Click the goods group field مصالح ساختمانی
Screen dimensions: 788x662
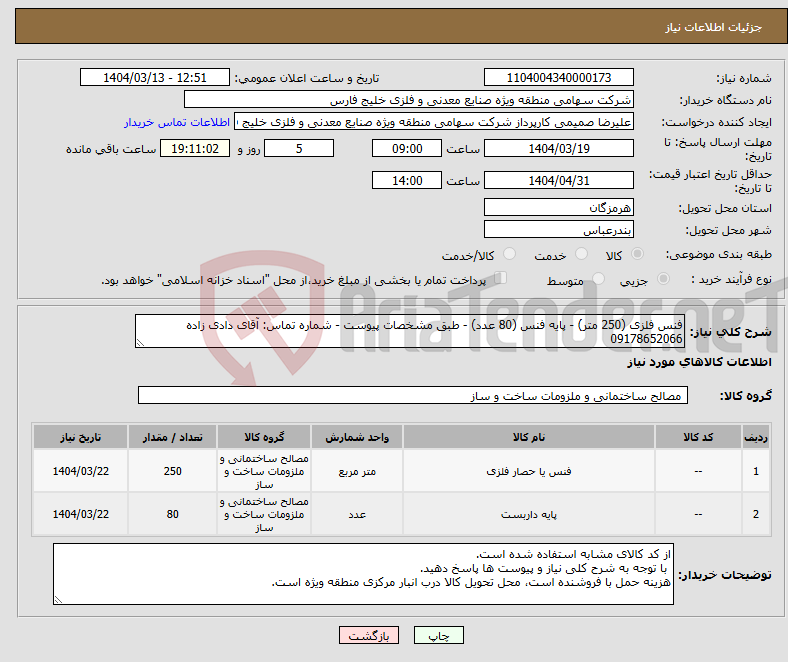point(413,395)
